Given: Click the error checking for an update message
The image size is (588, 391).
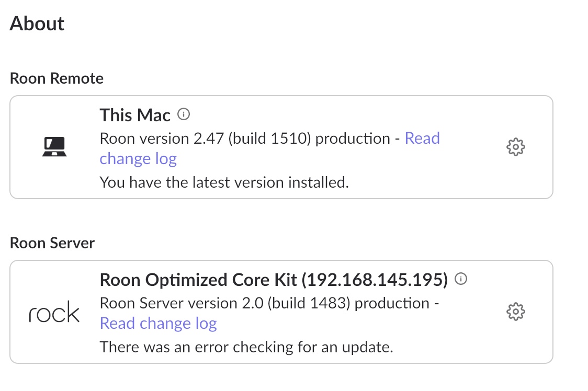Looking at the screenshot, I should coord(246,347).
